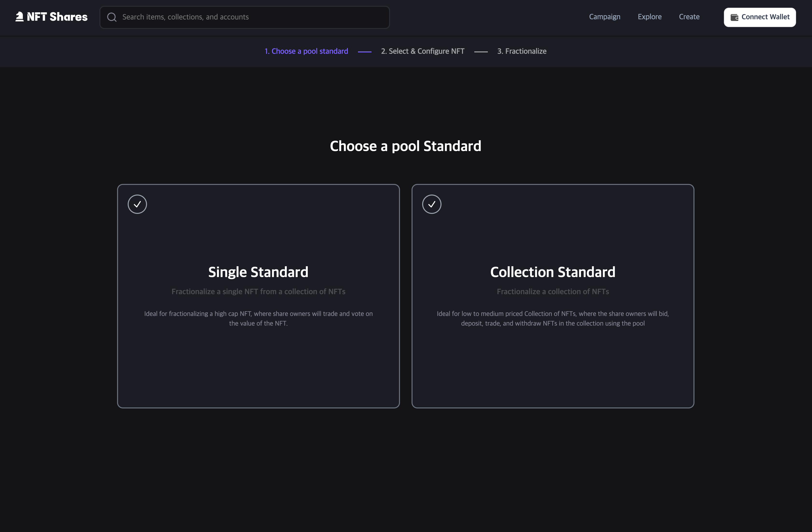Click the purple connector line after step 1

(364, 52)
